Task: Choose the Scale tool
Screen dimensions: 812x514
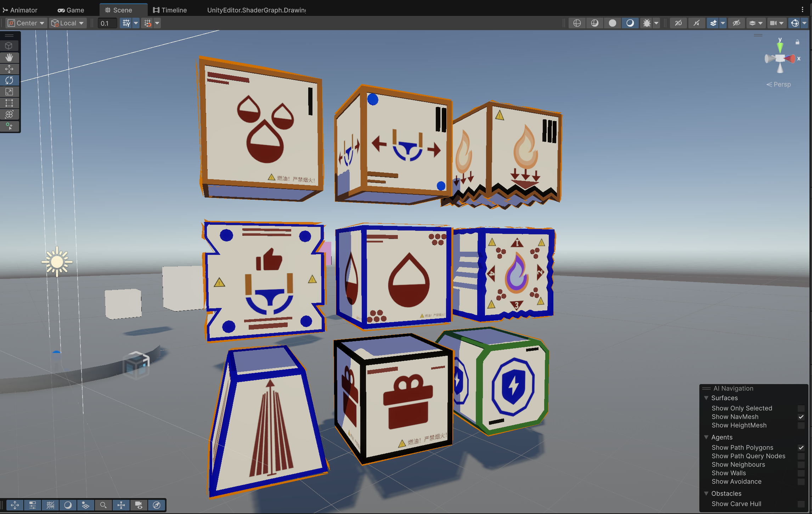Action: click(9, 92)
